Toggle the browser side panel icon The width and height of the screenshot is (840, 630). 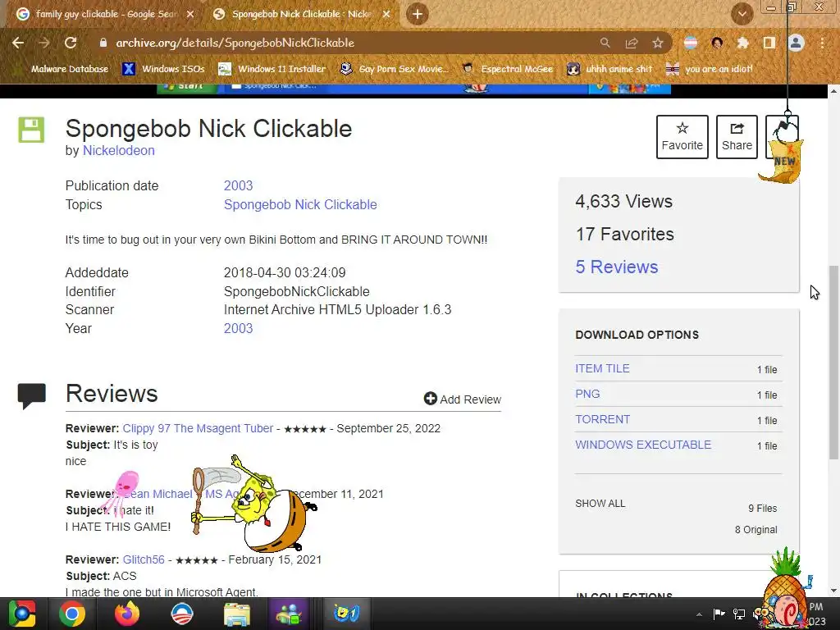pos(769,43)
